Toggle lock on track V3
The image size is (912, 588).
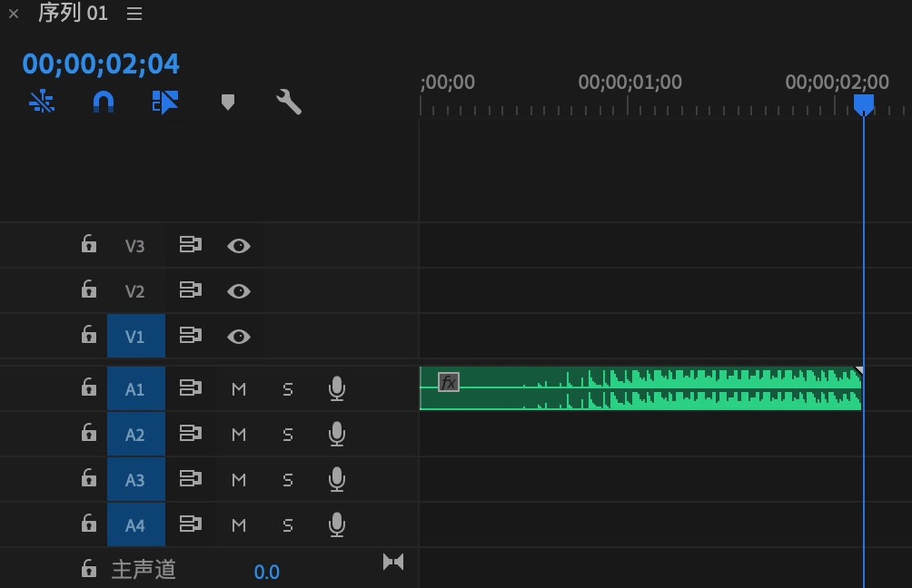(89, 244)
